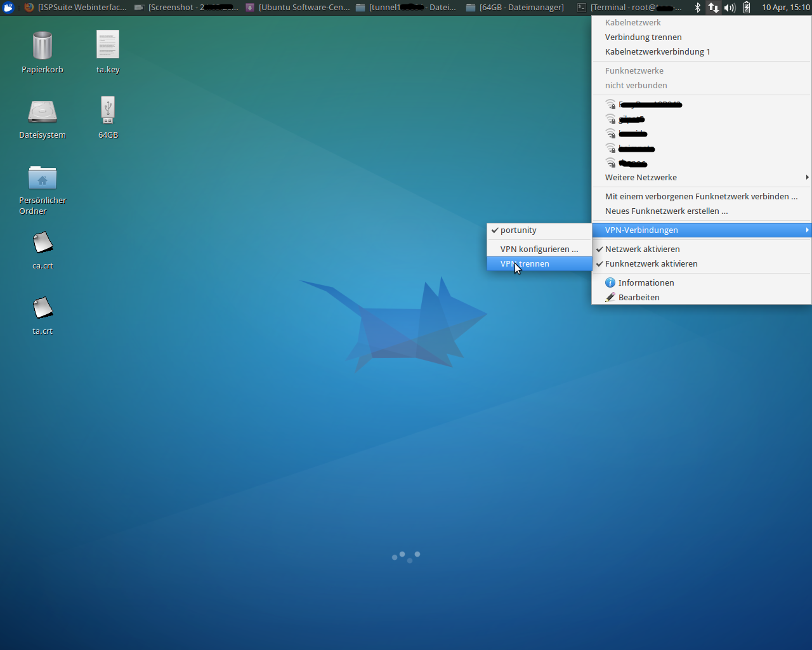Switch to the Ubuntu Software-Center taskbar window
Screen dimensions: 812x650
298,8
